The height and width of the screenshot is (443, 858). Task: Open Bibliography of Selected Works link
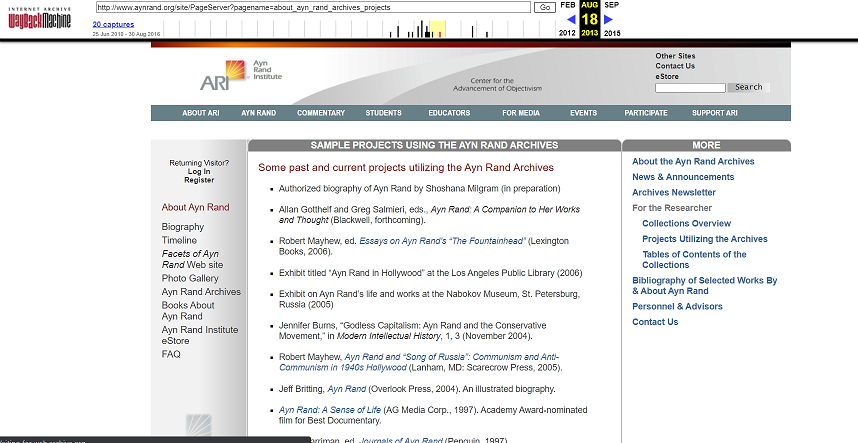pyautogui.click(x=705, y=285)
